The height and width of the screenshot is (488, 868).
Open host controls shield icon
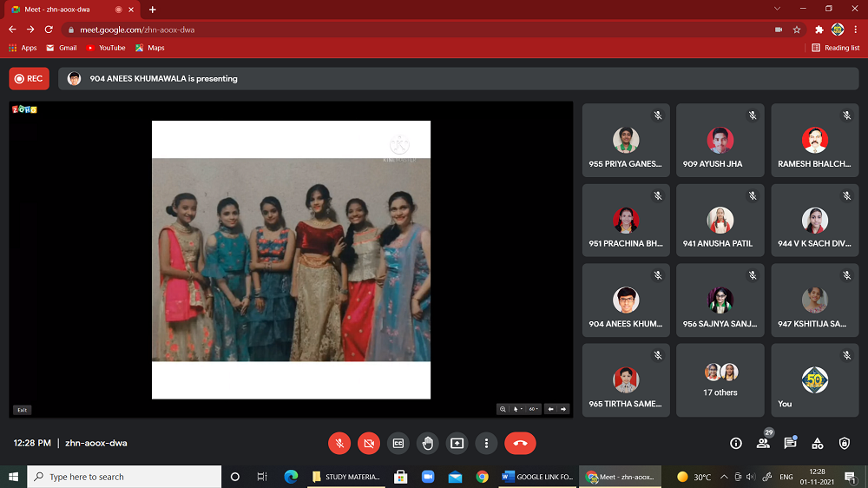(845, 443)
